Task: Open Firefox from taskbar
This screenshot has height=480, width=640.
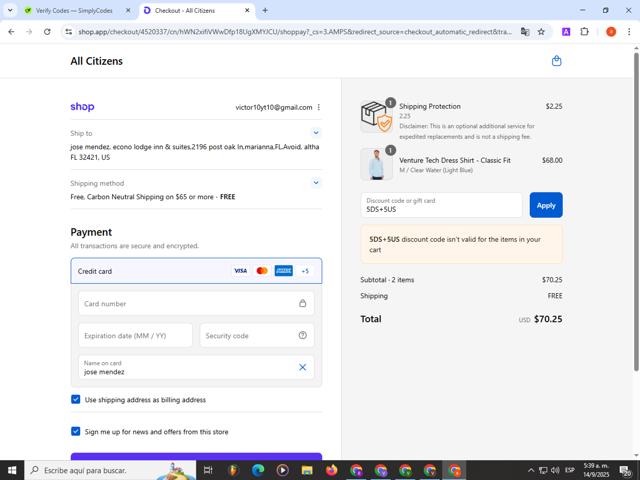Action: click(331, 470)
